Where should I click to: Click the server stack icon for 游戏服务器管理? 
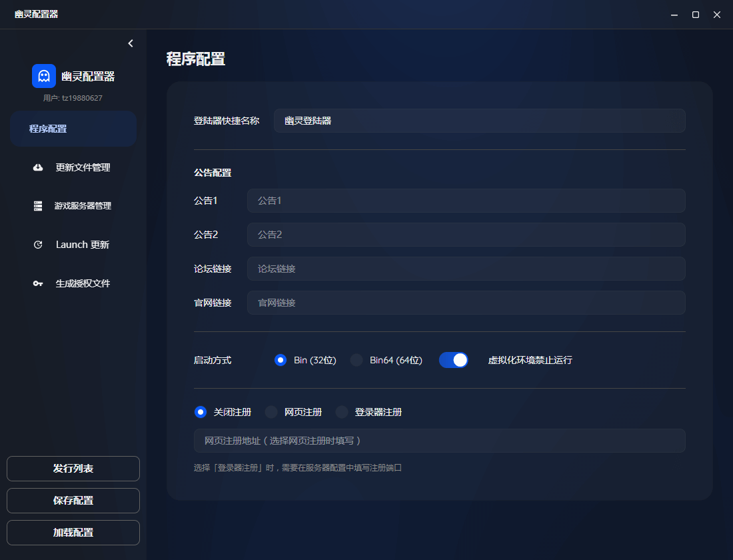38,206
